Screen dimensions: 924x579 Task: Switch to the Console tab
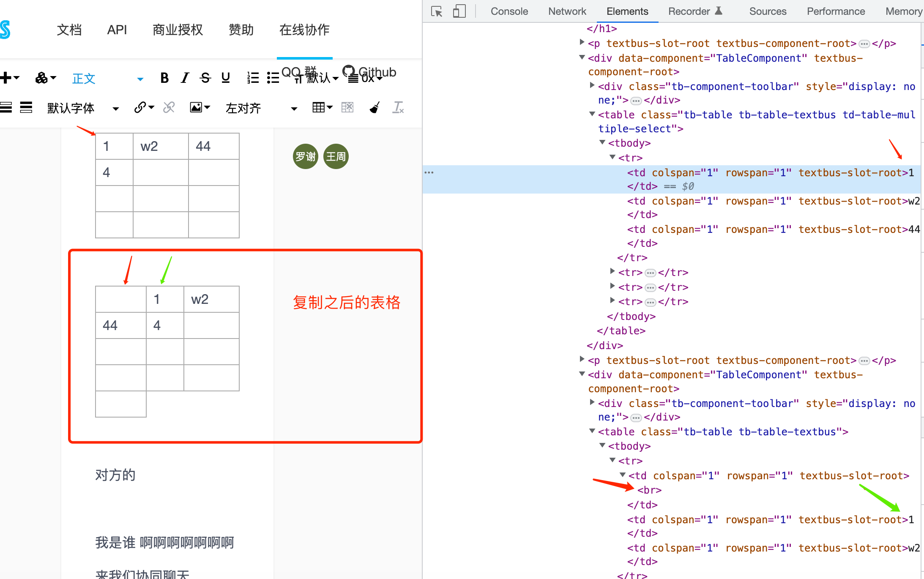(x=508, y=11)
